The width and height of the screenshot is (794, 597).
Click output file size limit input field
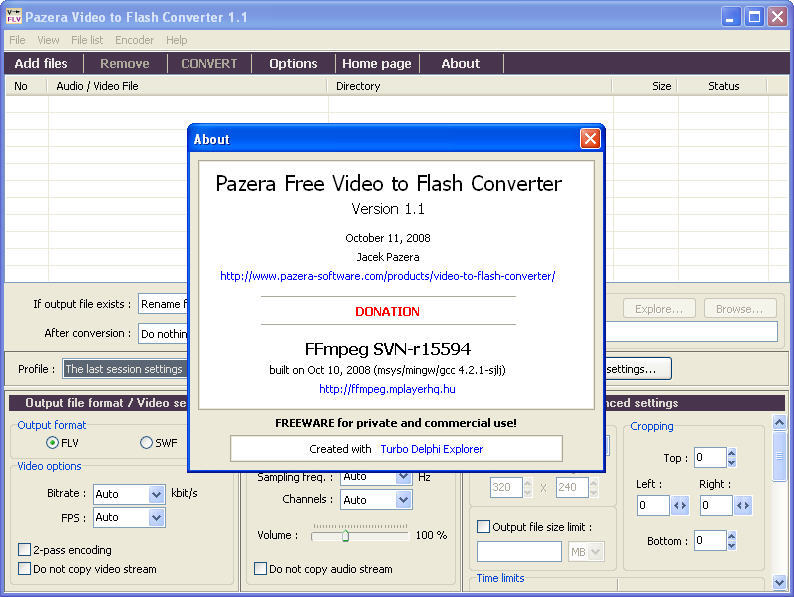[x=519, y=551]
